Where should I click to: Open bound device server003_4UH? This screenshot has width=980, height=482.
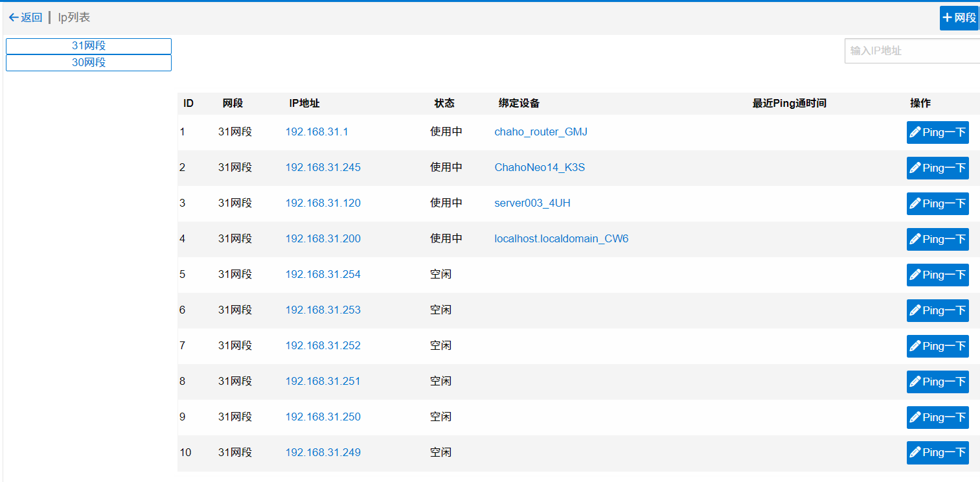click(532, 203)
